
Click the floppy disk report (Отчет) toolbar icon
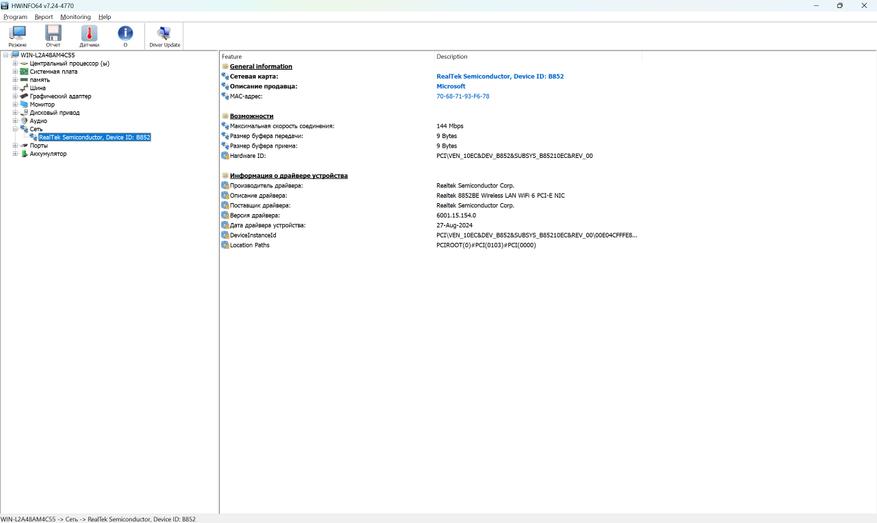coord(53,36)
